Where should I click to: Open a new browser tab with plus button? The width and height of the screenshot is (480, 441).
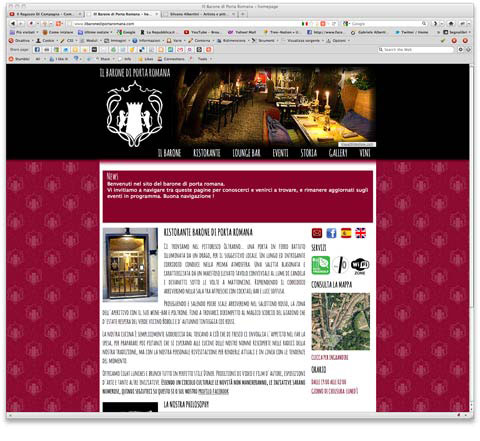[x=243, y=14]
